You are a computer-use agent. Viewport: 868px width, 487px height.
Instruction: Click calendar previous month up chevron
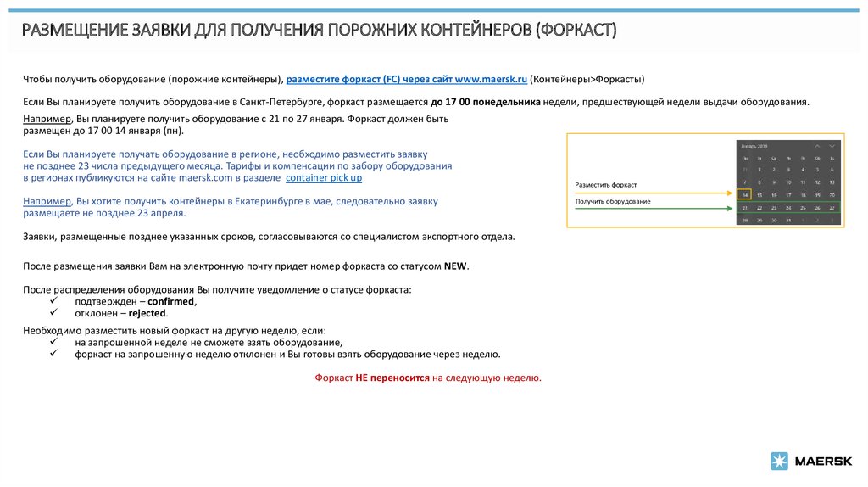817,146
